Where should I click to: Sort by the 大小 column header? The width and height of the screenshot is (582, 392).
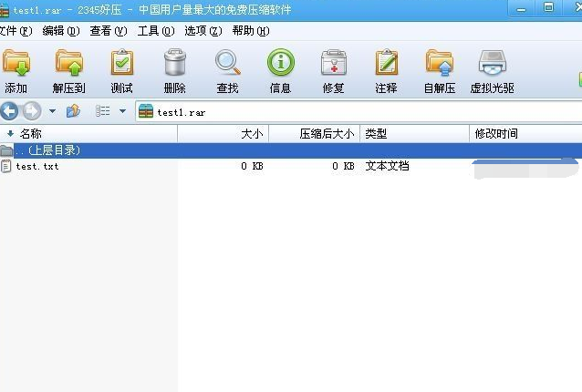point(223,133)
